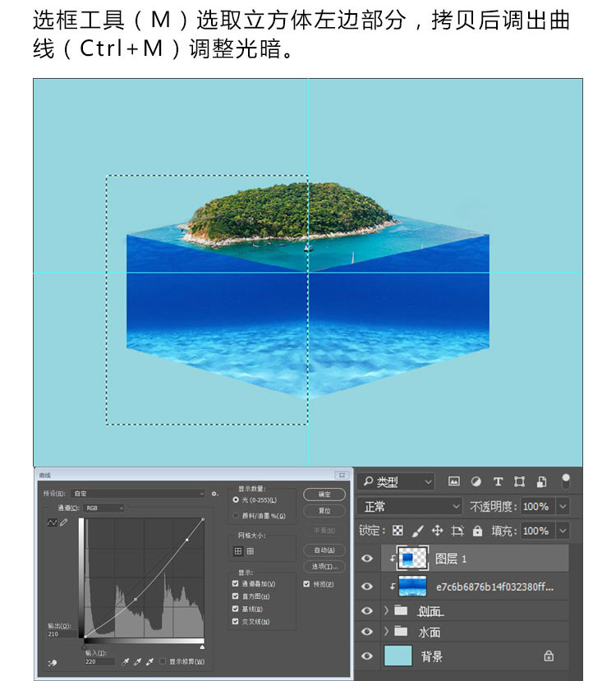The width and height of the screenshot is (616, 681).
Task: Click the 输入 input value field
Action: [x=100, y=661]
